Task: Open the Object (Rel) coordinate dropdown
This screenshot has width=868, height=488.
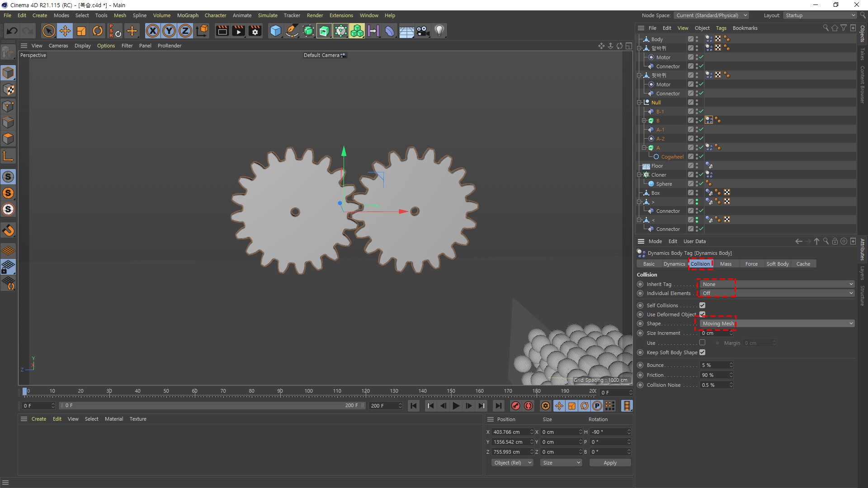Action: 512,463
